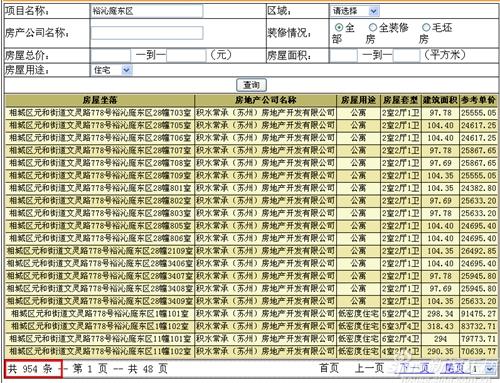Open the 房屋用途 住宅 dropdown
Image resolution: width=500 pixels, height=383 pixels.
pos(111,70)
